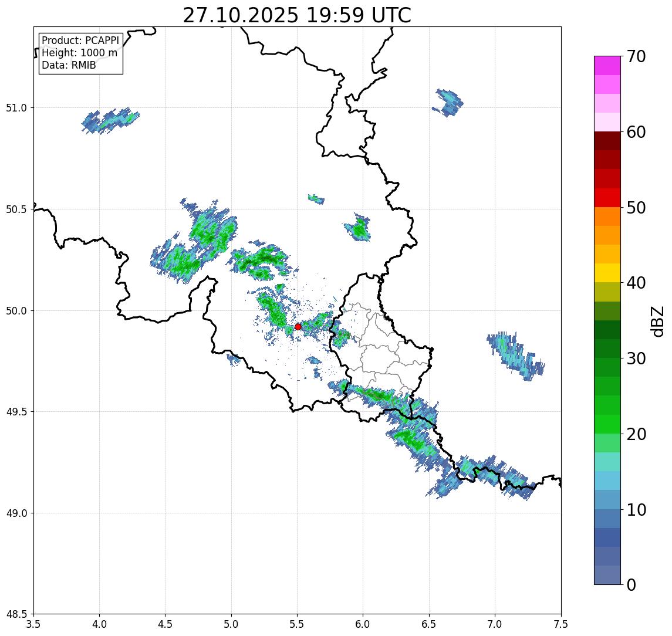Click the longitude axis label 7.5
Screen dimensions: 672x636
pos(561,624)
